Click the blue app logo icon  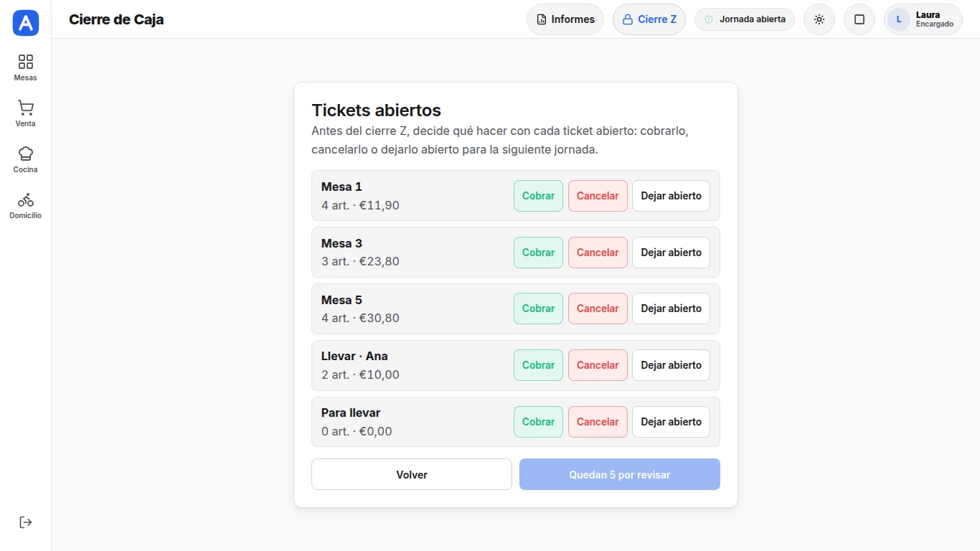(x=26, y=23)
